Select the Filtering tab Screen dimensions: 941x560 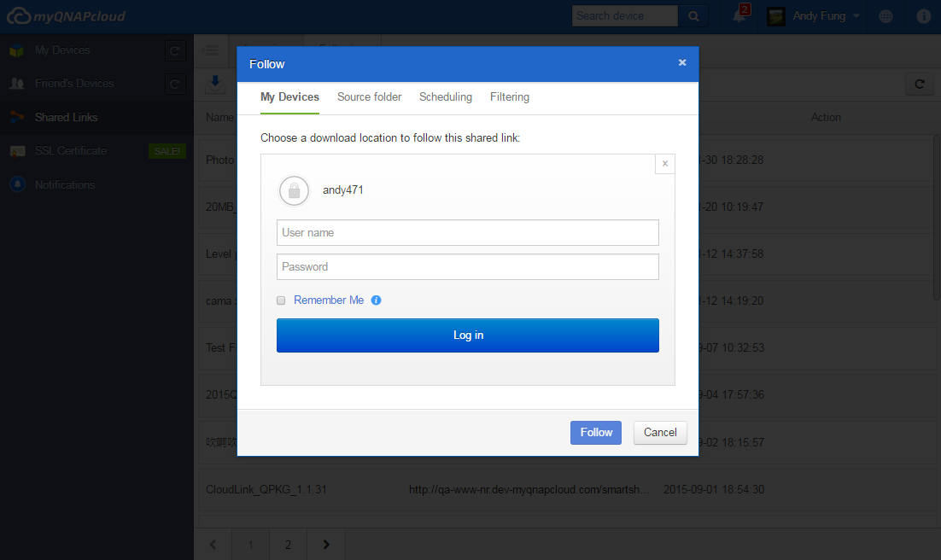(x=509, y=97)
